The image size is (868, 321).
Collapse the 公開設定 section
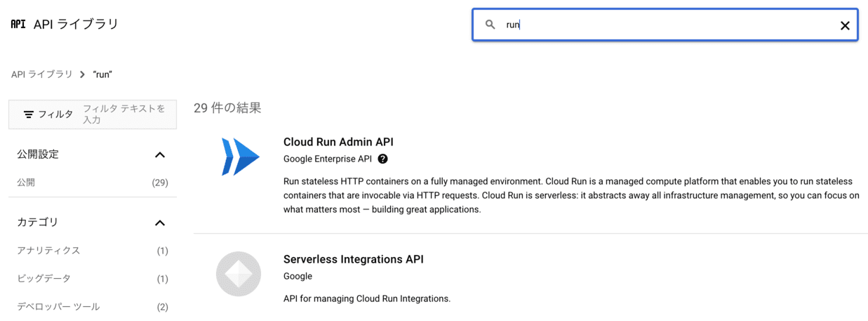160,155
